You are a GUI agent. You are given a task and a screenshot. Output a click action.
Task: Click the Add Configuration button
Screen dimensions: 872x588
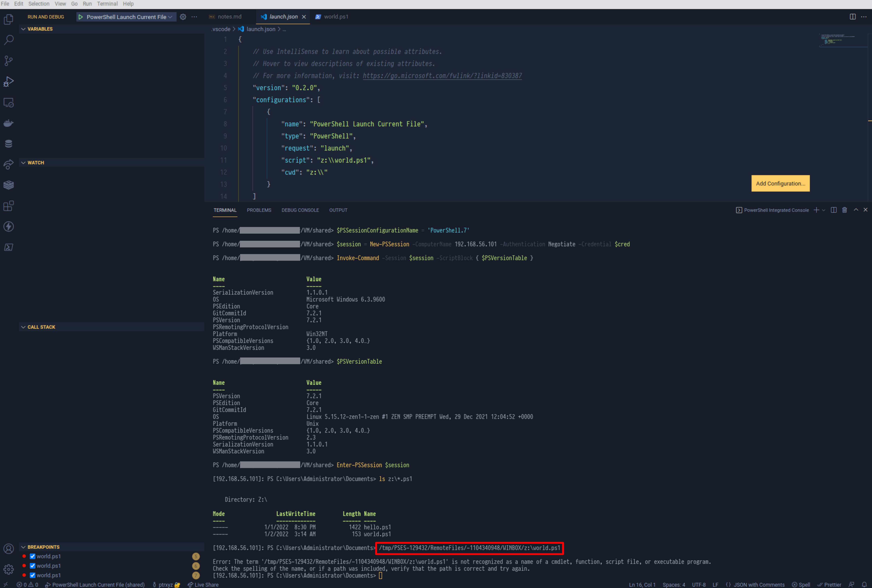tap(780, 183)
